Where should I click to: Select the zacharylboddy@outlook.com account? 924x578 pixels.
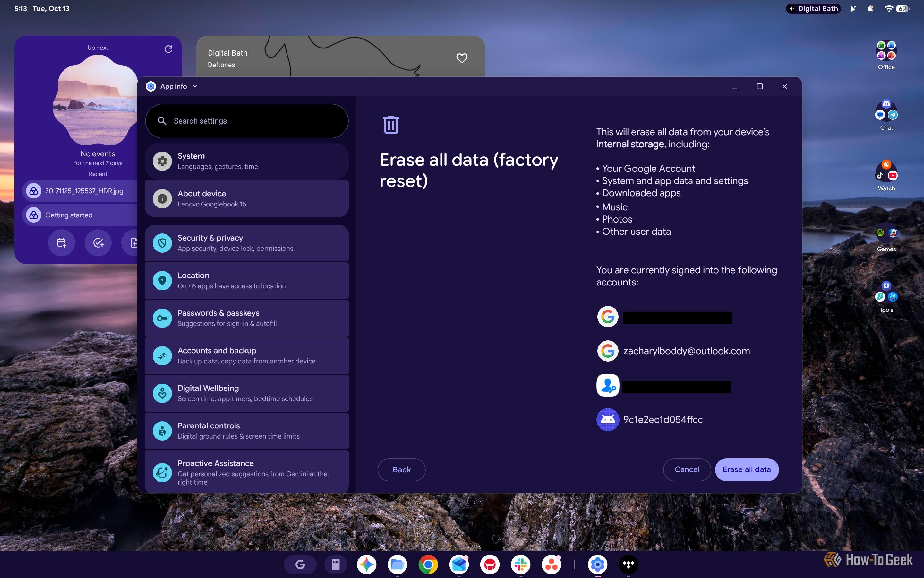(673, 351)
